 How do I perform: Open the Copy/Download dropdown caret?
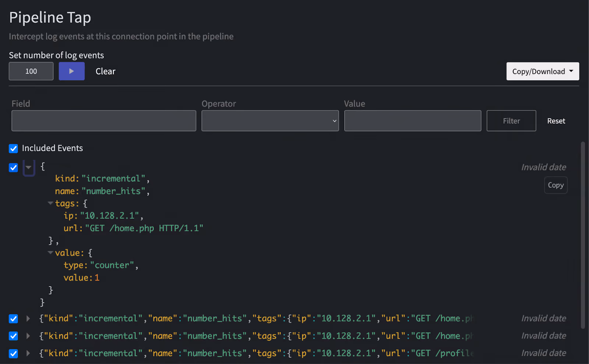[571, 71]
